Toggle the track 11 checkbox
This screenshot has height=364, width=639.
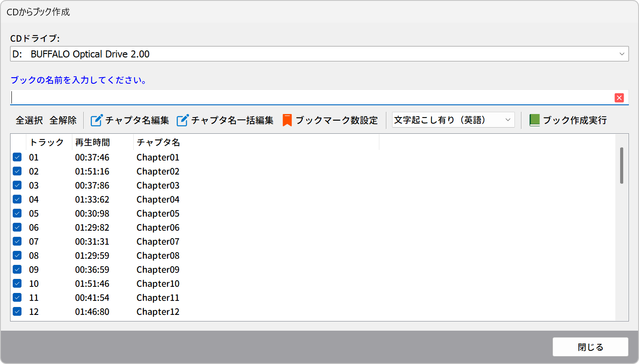click(x=17, y=297)
